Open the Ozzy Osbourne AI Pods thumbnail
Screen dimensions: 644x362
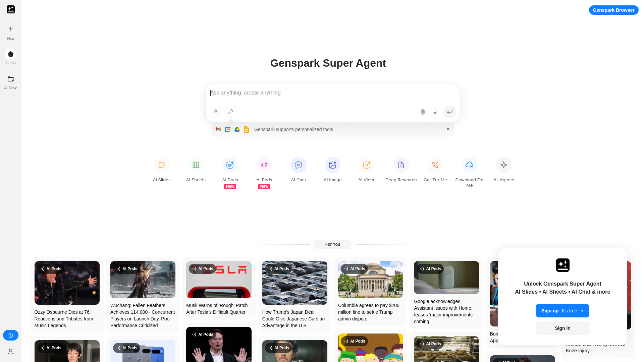(67, 283)
